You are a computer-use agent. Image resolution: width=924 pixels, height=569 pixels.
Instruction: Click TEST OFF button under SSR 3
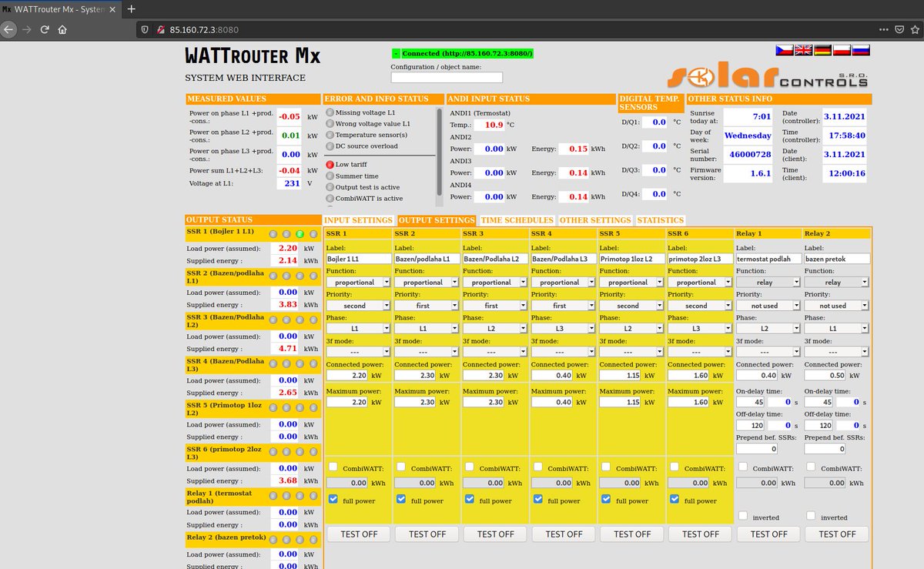pos(495,534)
